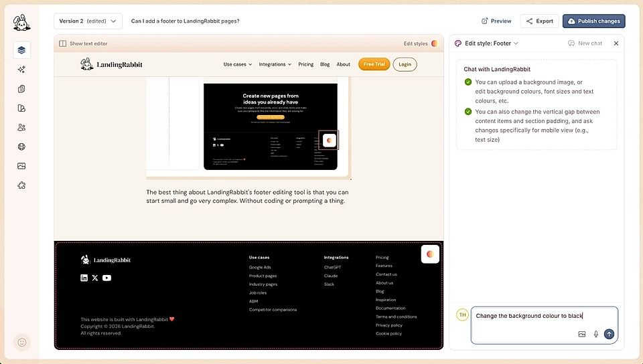Click the microphone icon in chat input
This screenshot has width=643, height=364.
(596, 334)
